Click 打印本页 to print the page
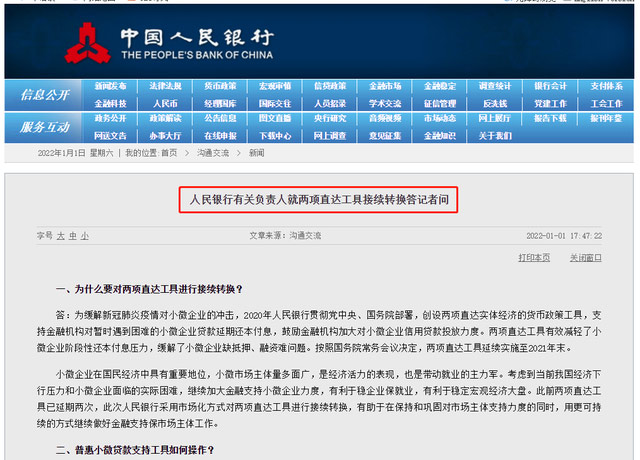Viewport: 640px width, 460px height. point(536,257)
